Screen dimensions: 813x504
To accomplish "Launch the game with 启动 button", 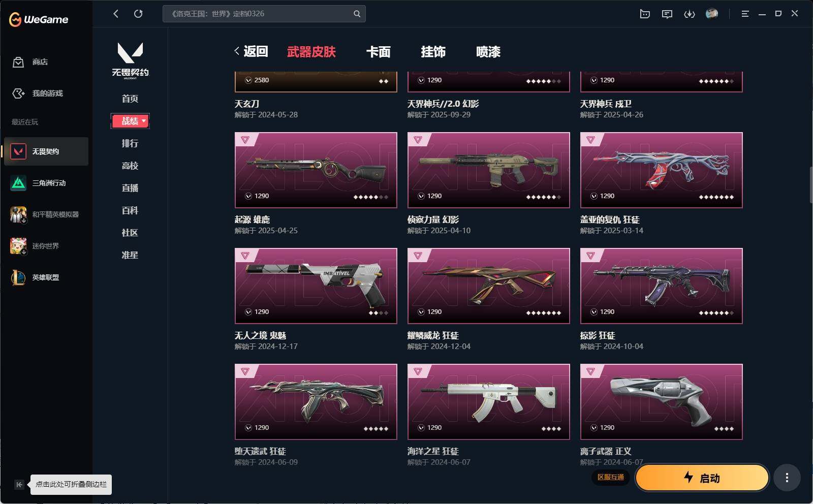I will tap(702, 478).
